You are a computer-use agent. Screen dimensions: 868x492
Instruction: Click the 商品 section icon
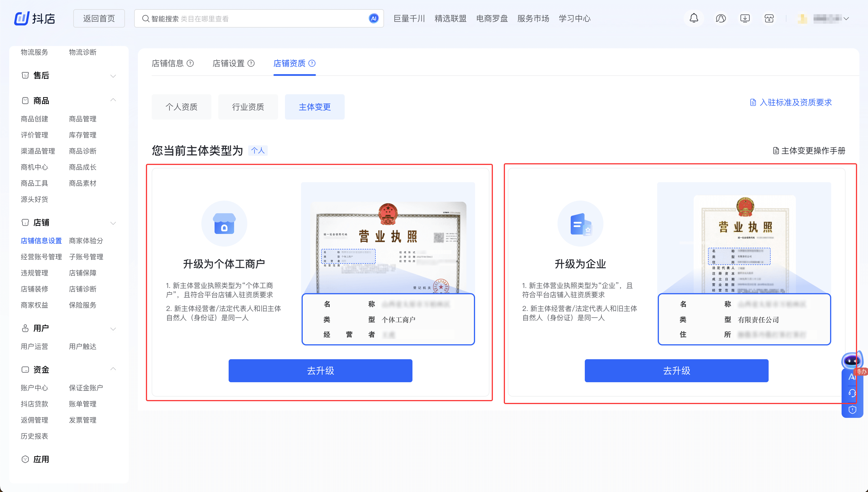tap(25, 101)
